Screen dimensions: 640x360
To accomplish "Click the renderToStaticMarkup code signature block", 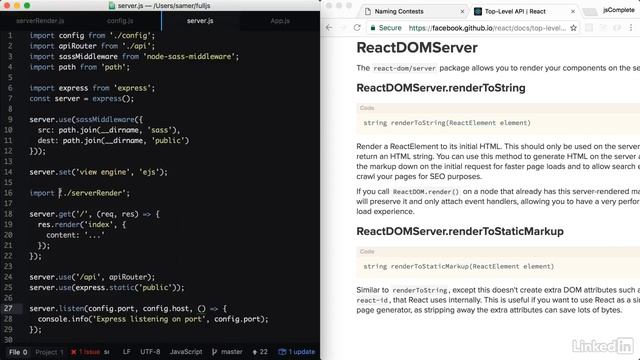I will [x=498, y=267].
